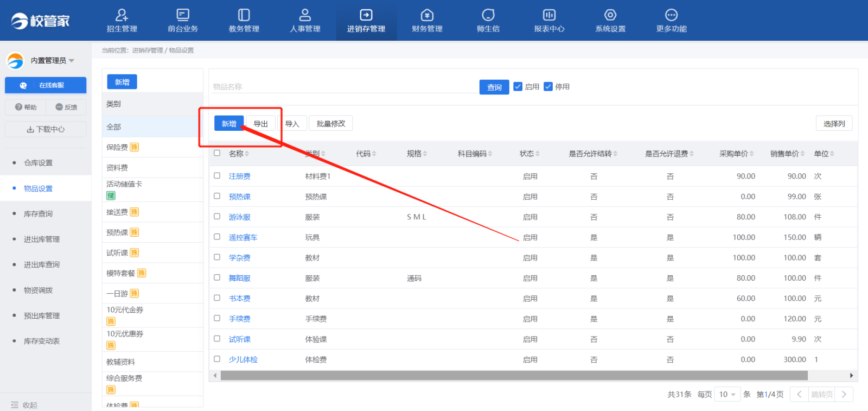Go to previous page with left chevron
The width and height of the screenshot is (868, 411).
(799, 394)
